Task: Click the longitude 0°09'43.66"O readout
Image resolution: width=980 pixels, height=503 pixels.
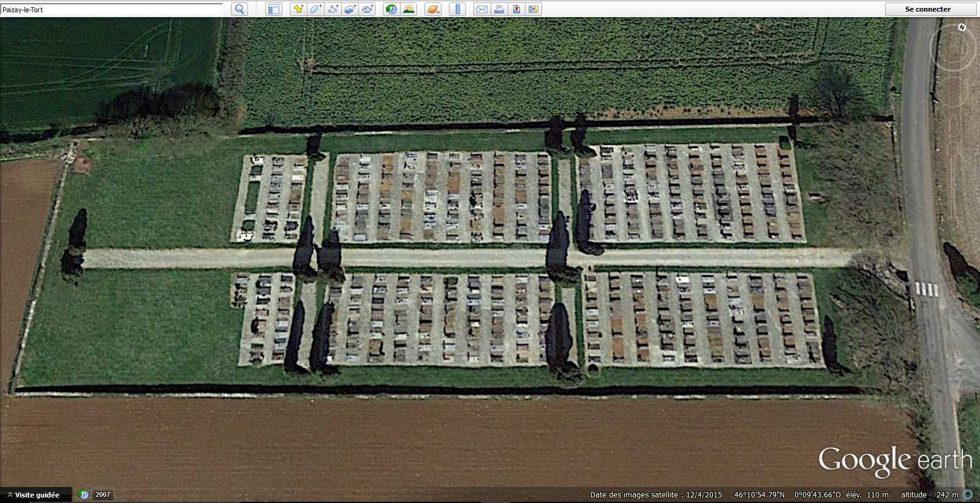Action: point(818,495)
